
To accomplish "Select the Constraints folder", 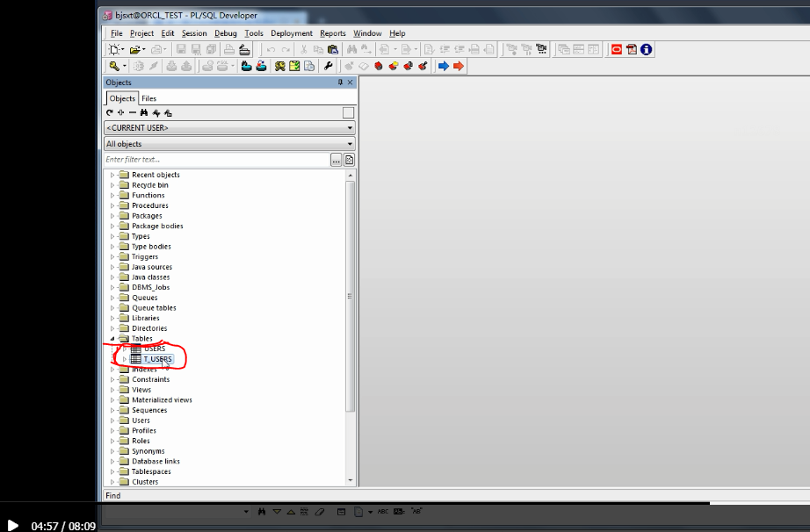I will click(150, 379).
